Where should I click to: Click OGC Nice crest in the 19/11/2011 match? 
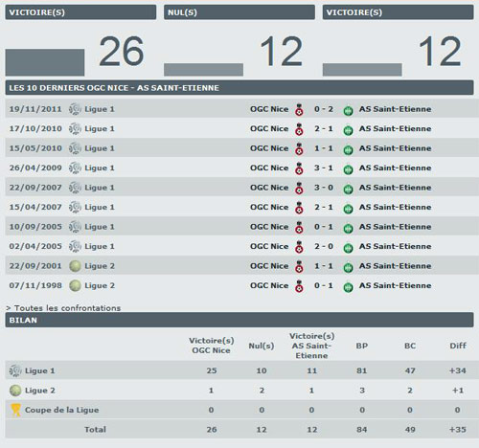pos(299,109)
